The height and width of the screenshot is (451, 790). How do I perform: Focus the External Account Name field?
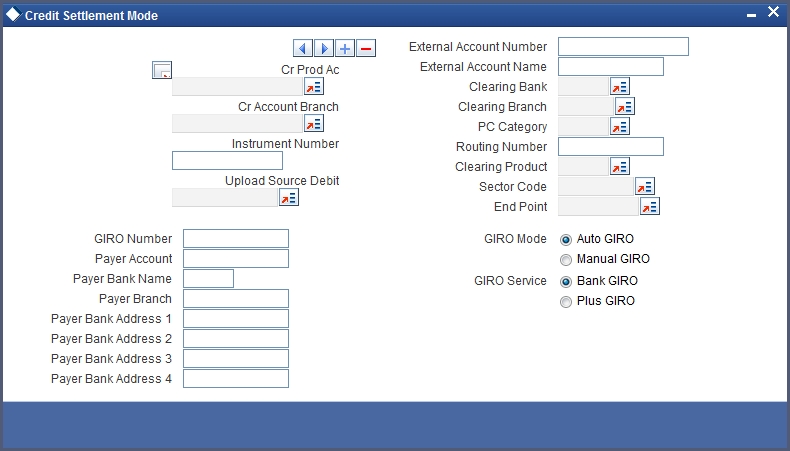click(611, 67)
